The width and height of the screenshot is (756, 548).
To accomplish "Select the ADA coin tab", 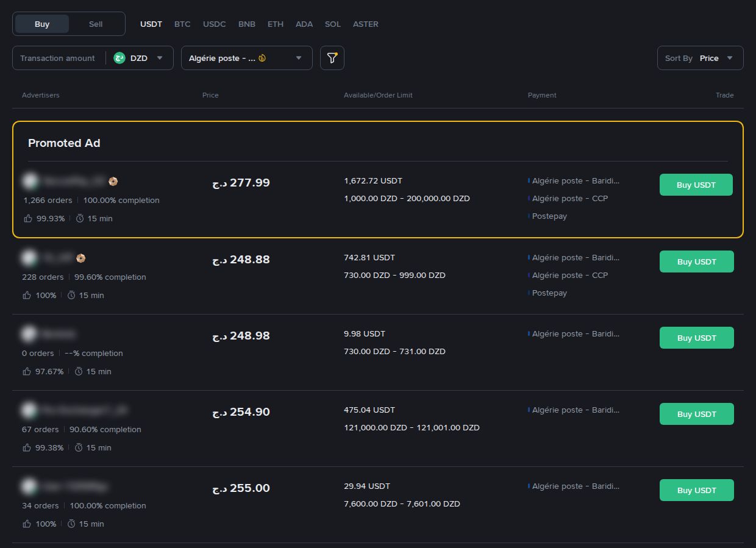I will click(304, 24).
